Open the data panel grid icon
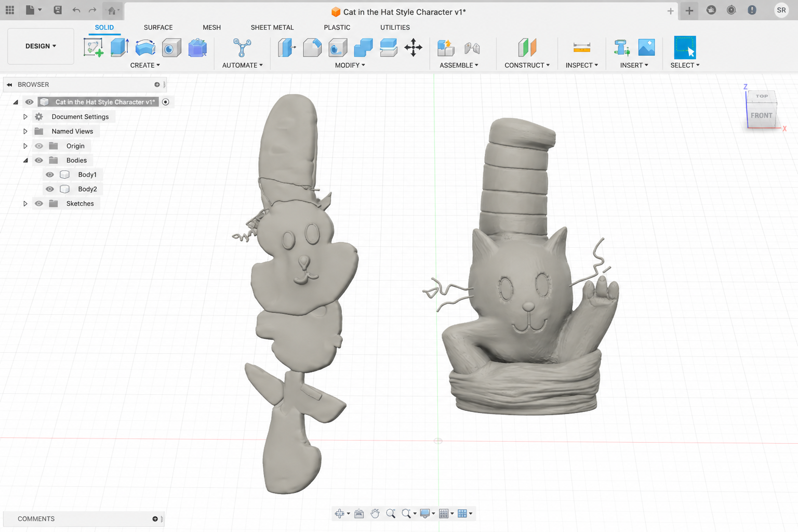The width and height of the screenshot is (798, 532). coord(10,10)
